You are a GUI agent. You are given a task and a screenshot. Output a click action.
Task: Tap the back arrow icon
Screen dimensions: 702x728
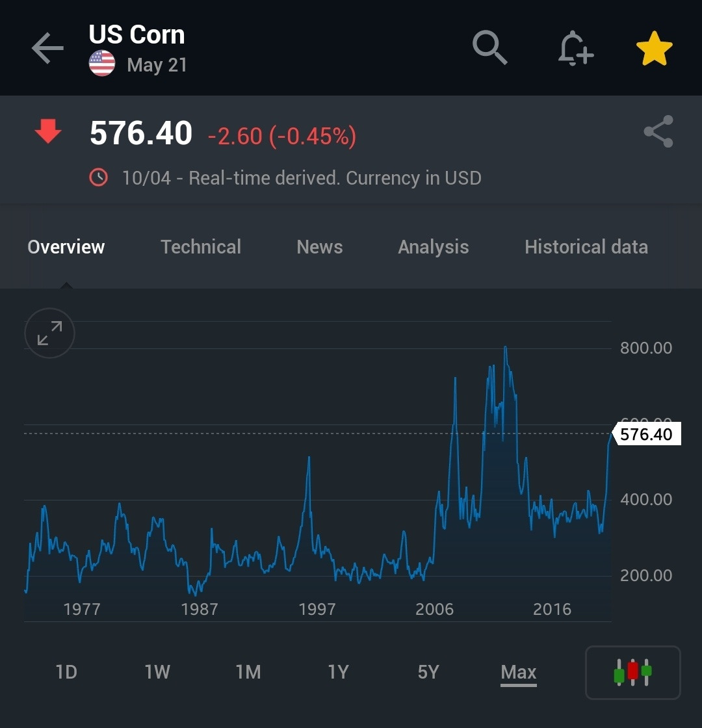coord(47,48)
